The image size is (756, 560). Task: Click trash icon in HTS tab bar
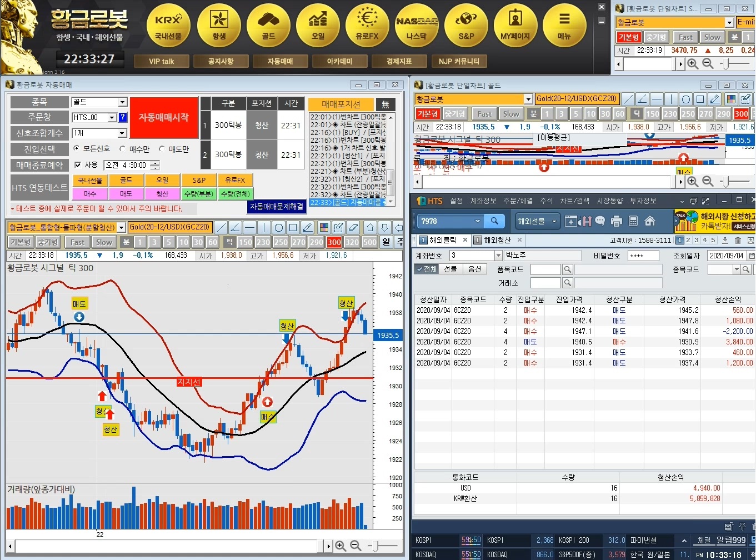(738, 240)
